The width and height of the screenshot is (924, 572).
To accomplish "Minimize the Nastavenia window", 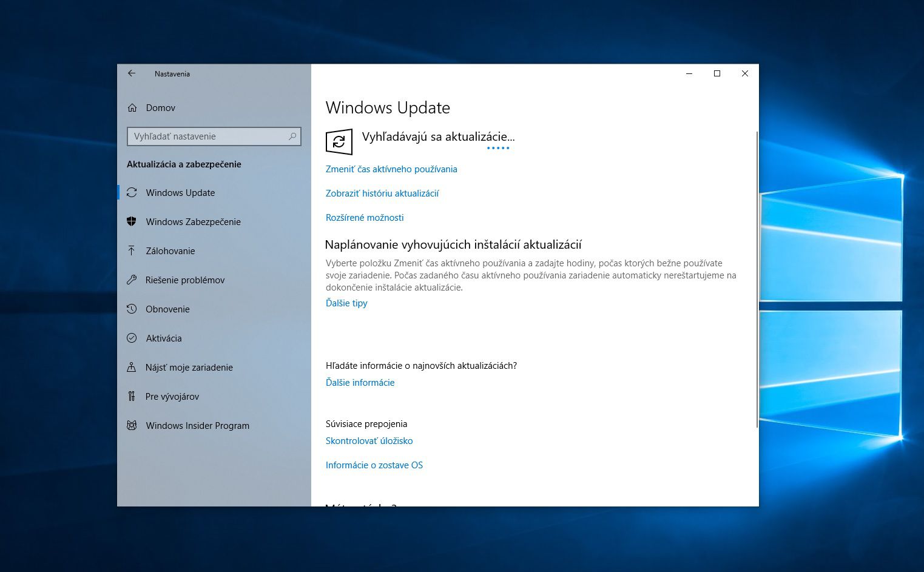I will pos(689,73).
